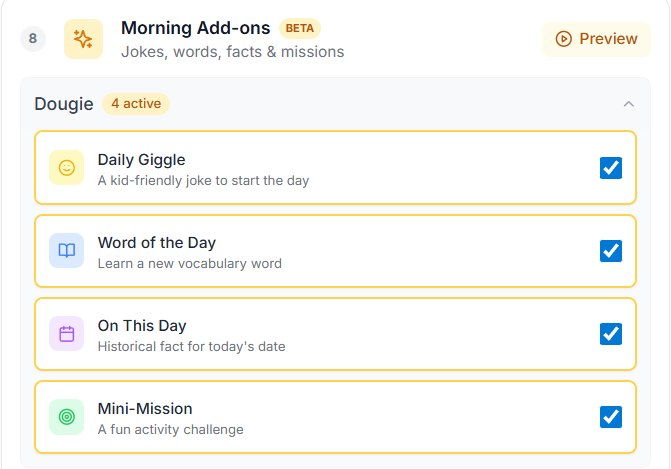Image resolution: width=671 pixels, height=469 pixels.
Task: Select the Daily Giggle title text
Action: (141, 160)
